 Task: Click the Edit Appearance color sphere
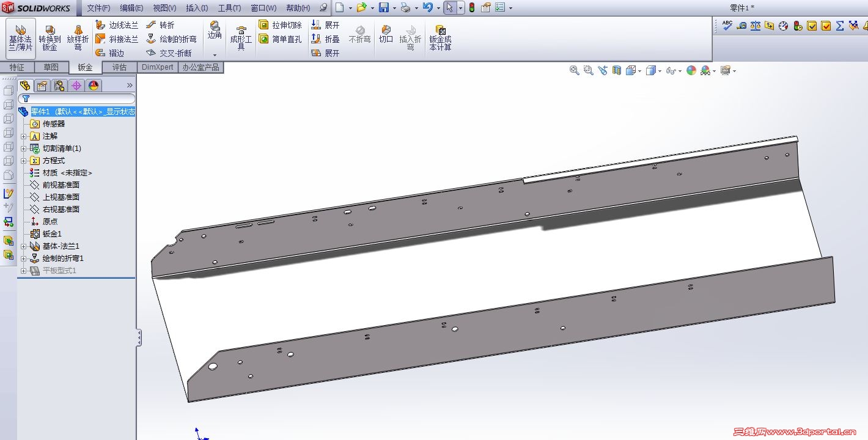(691, 70)
